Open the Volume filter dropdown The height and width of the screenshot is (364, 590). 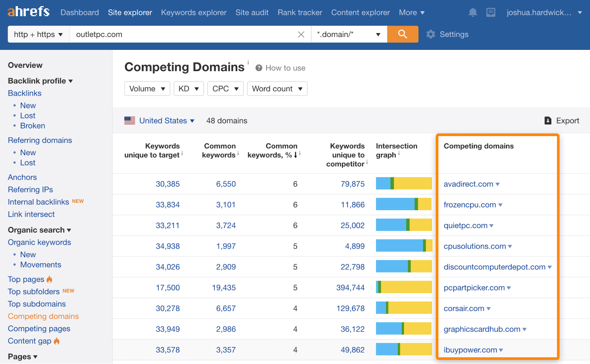point(147,89)
